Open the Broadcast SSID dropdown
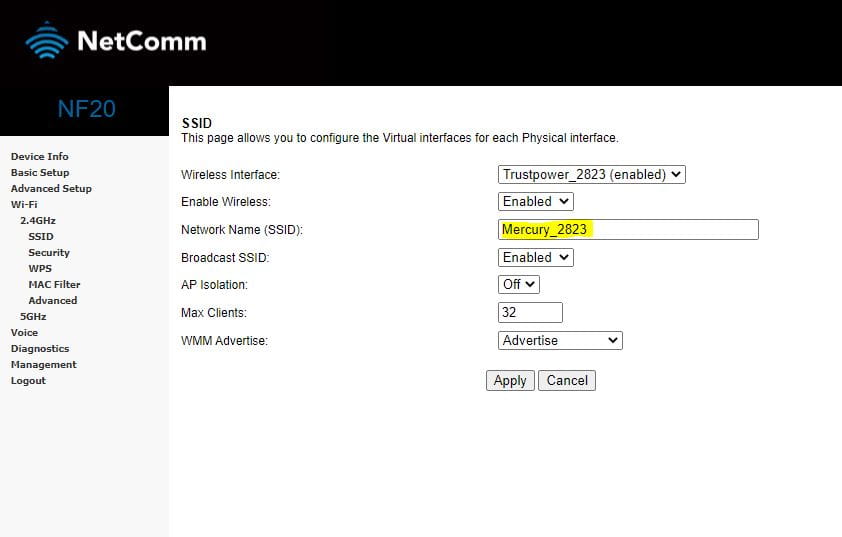The width and height of the screenshot is (842, 537). coord(536,257)
